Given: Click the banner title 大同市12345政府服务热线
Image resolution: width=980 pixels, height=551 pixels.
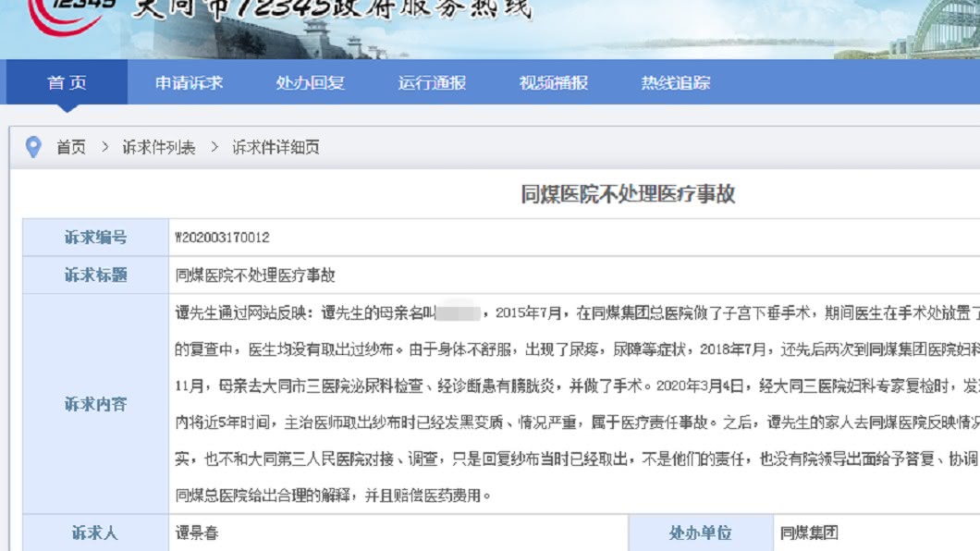Looking at the screenshot, I should point(333,8).
